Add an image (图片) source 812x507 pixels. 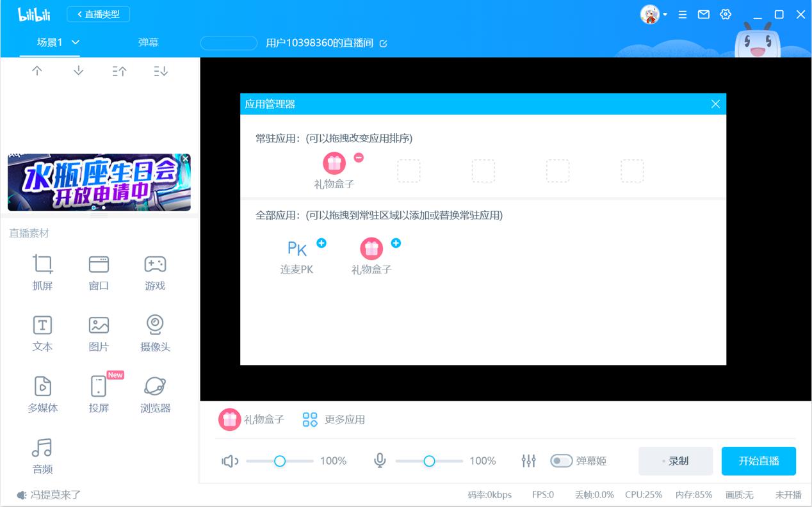point(99,334)
